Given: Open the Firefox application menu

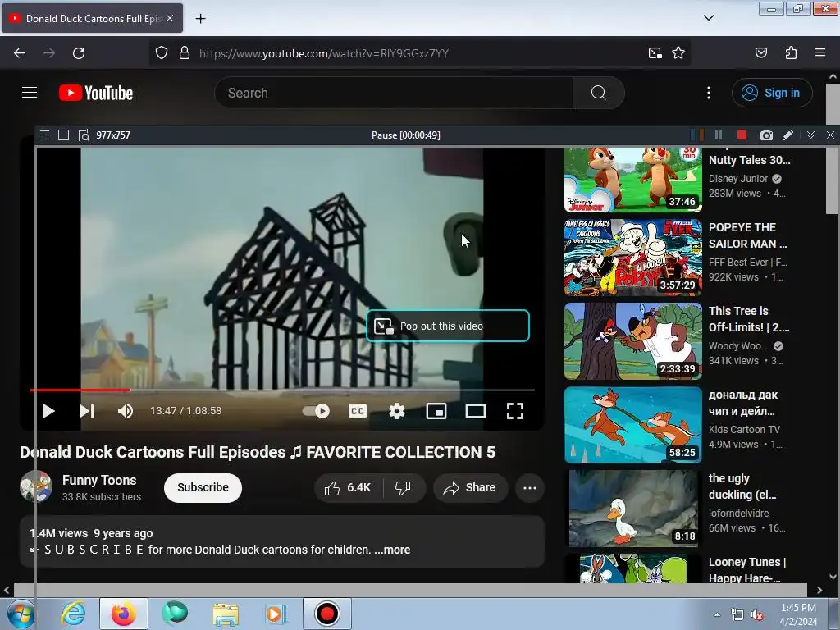Looking at the screenshot, I should click(x=820, y=53).
